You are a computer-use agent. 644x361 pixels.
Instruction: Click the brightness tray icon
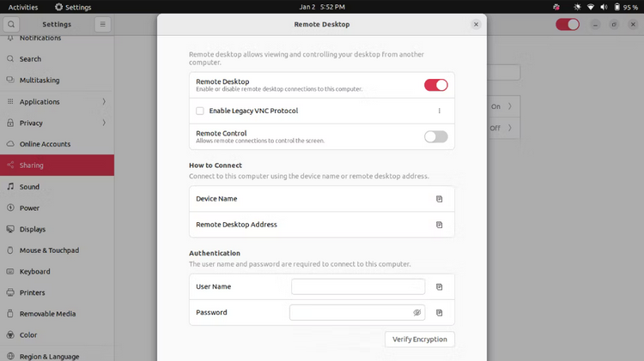[577, 7]
